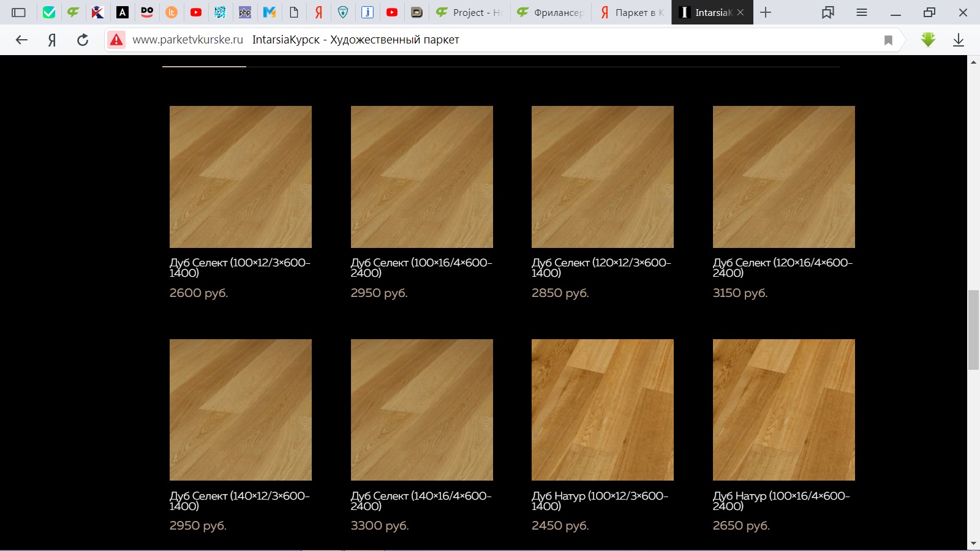Click the 3300 руб. price

pyautogui.click(x=380, y=526)
